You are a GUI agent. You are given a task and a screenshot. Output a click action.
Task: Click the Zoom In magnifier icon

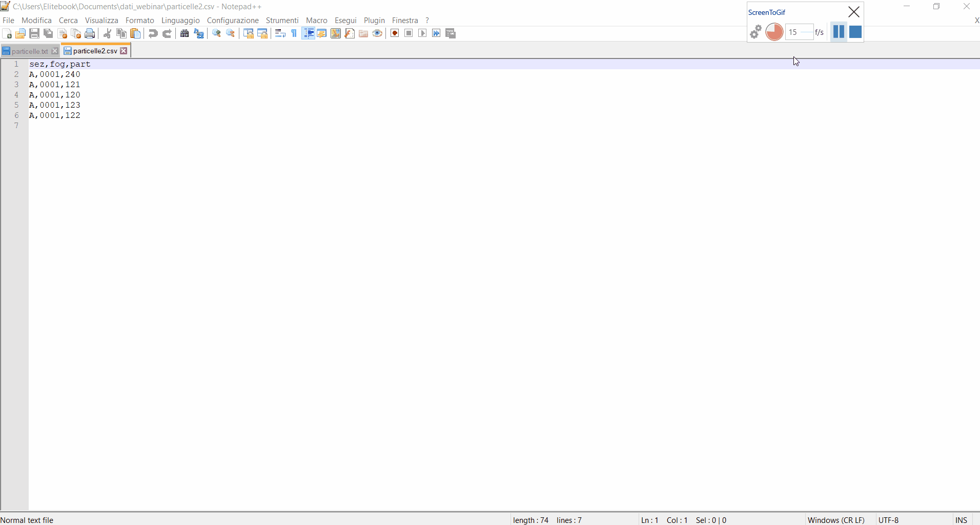click(216, 33)
